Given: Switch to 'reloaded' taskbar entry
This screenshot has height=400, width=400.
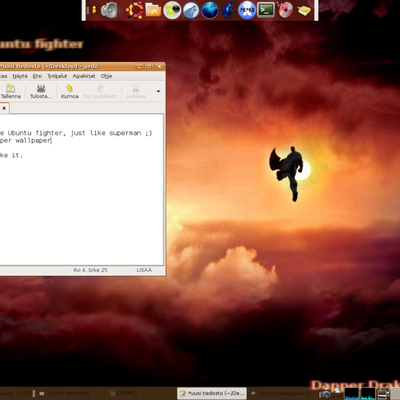Looking at the screenshot, I should [x=65, y=393].
